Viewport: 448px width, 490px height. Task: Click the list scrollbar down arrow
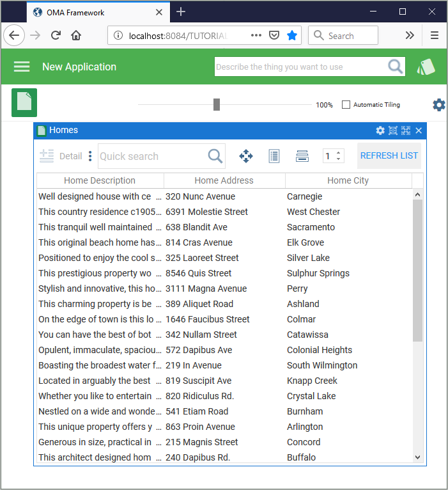tap(418, 457)
